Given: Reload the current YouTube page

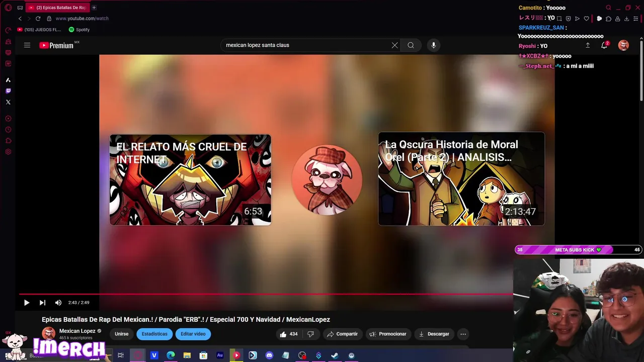Looking at the screenshot, I should click(38, 19).
